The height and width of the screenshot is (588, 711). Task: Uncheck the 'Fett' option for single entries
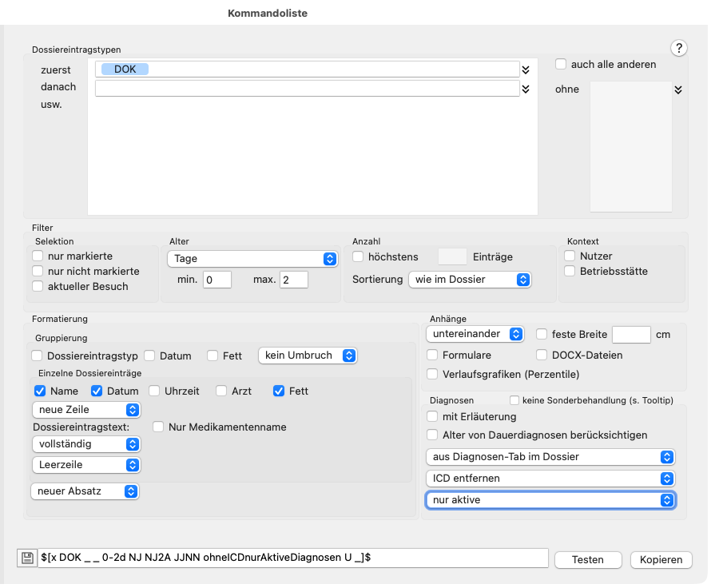pyautogui.click(x=279, y=391)
